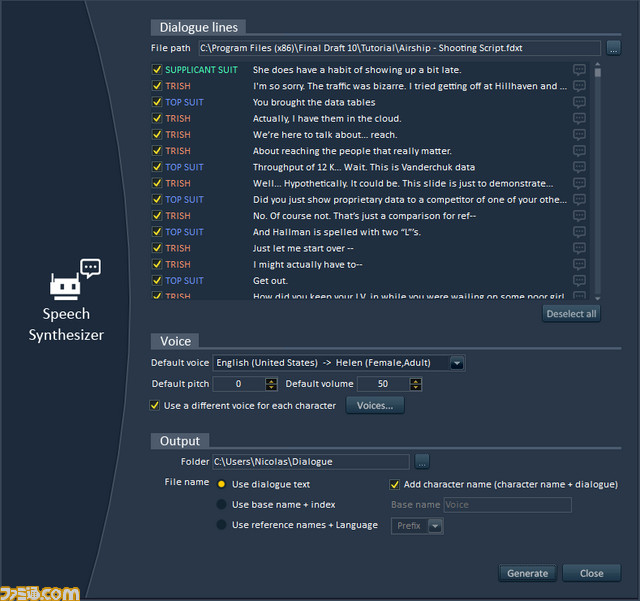Adjust Default volume with stepper arrows
The width and height of the screenshot is (640, 601).
416,384
